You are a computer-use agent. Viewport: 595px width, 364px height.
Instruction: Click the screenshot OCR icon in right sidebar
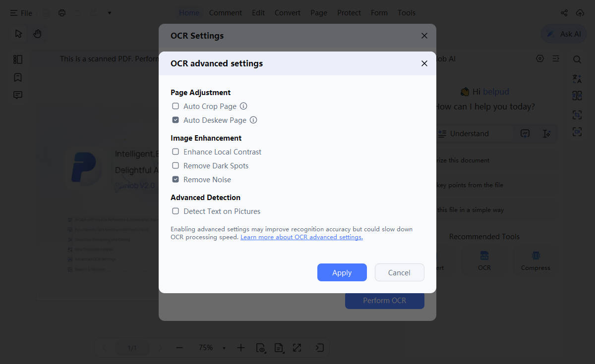pos(577,132)
